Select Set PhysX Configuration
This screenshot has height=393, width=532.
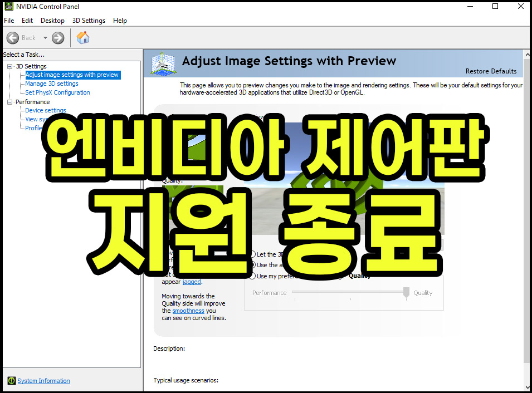tap(57, 92)
